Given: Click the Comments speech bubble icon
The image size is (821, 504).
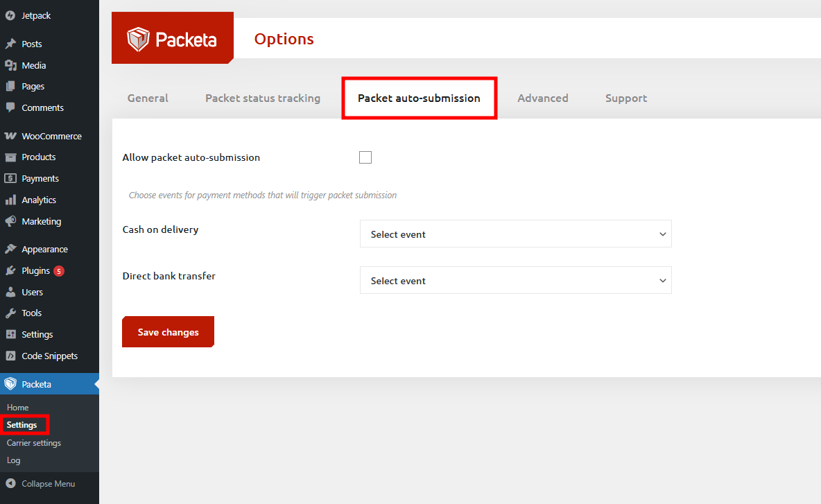Looking at the screenshot, I should [10, 107].
